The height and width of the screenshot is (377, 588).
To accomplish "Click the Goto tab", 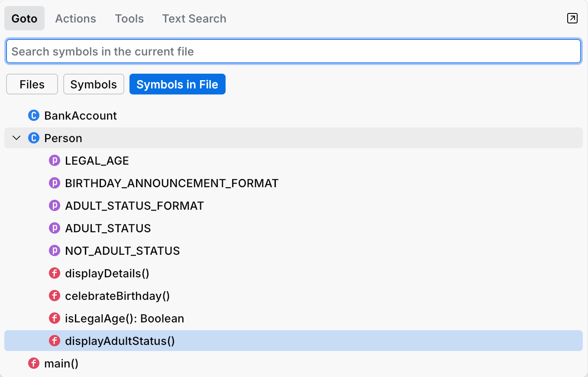I will click(x=24, y=18).
